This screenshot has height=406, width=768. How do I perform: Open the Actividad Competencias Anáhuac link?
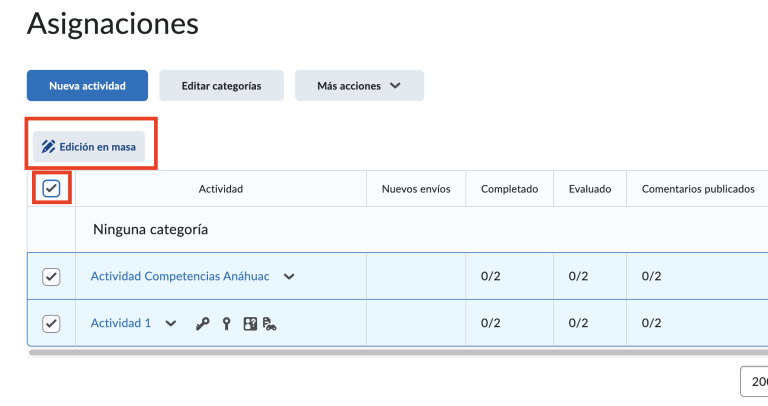point(180,277)
